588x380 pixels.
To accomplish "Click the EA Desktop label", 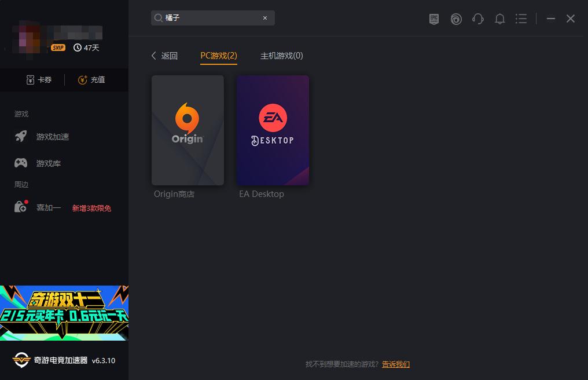I will pos(262,194).
